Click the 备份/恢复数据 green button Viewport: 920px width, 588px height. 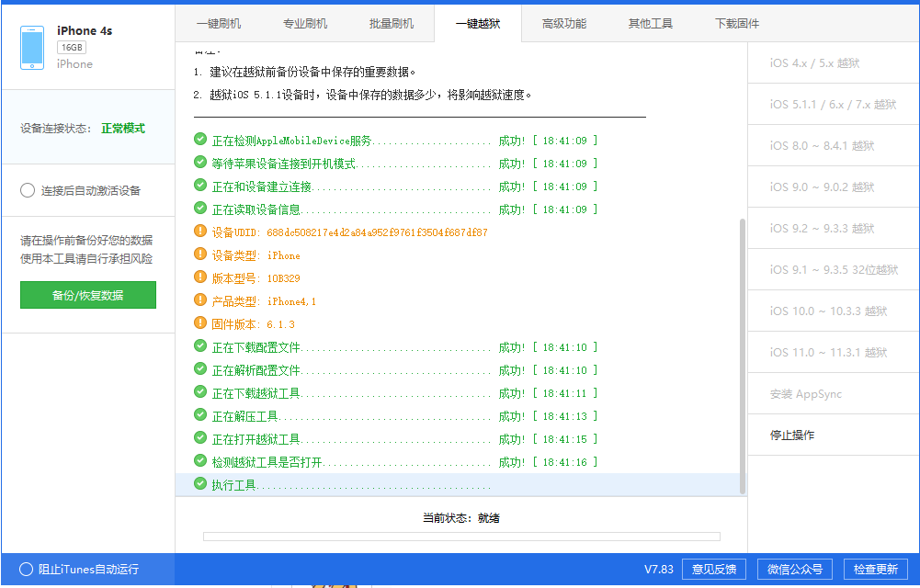88,295
